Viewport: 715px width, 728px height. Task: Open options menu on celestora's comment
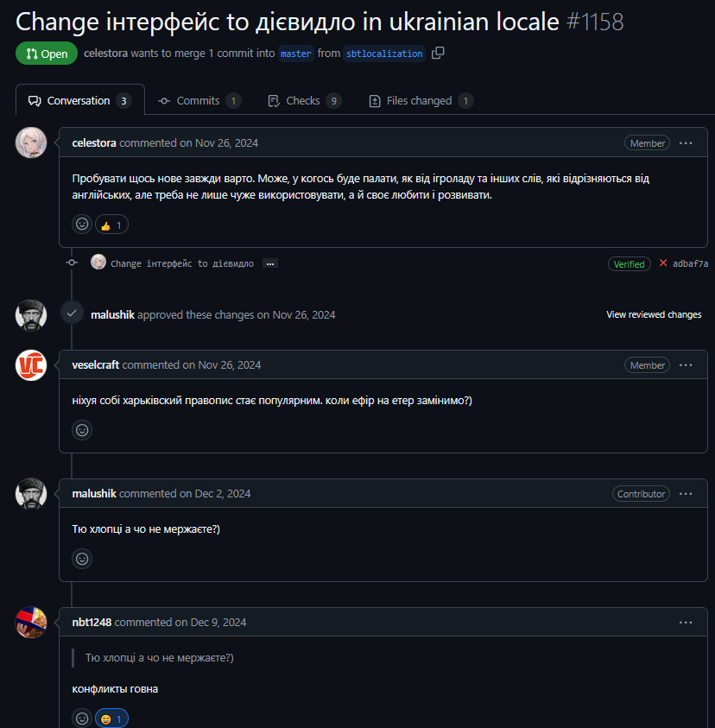(x=686, y=143)
